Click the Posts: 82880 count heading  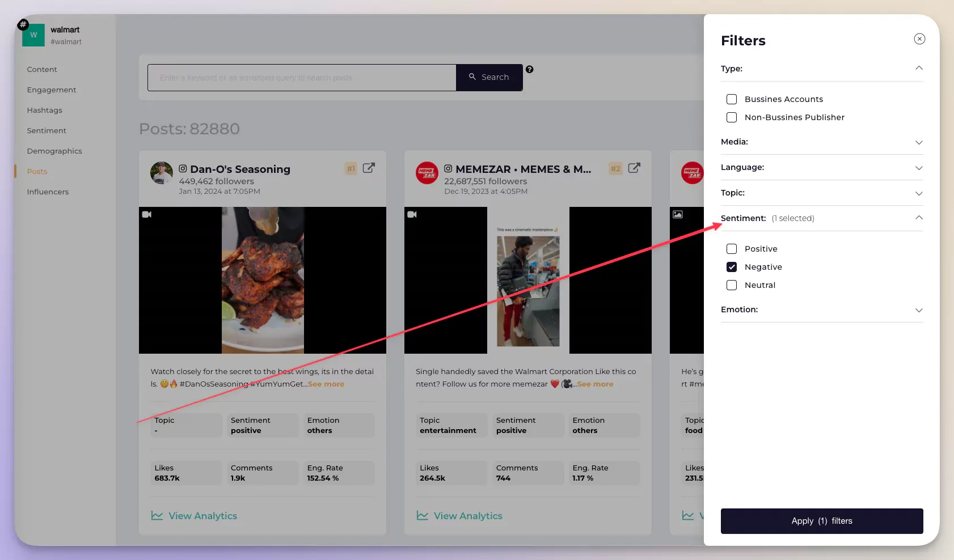(189, 129)
